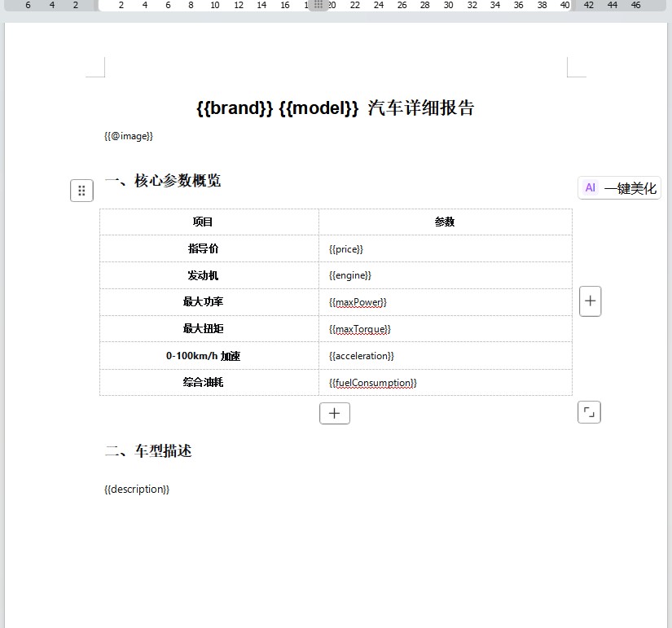The width and height of the screenshot is (672, 628).
Task: Click the 最大扭矩 cell
Action: click(x=209, y=329)
